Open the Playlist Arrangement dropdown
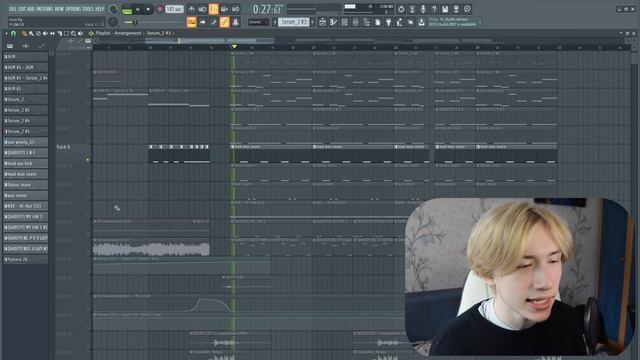 [118, 33]
